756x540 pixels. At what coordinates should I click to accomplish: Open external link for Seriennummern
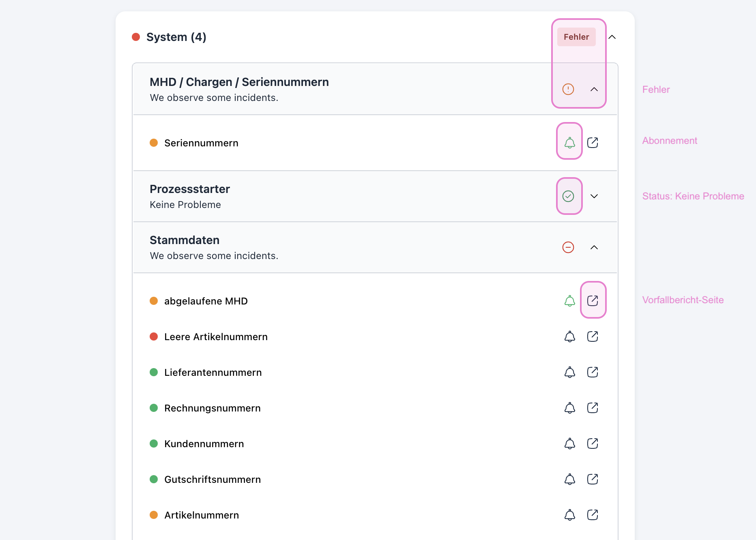[593, 143]
